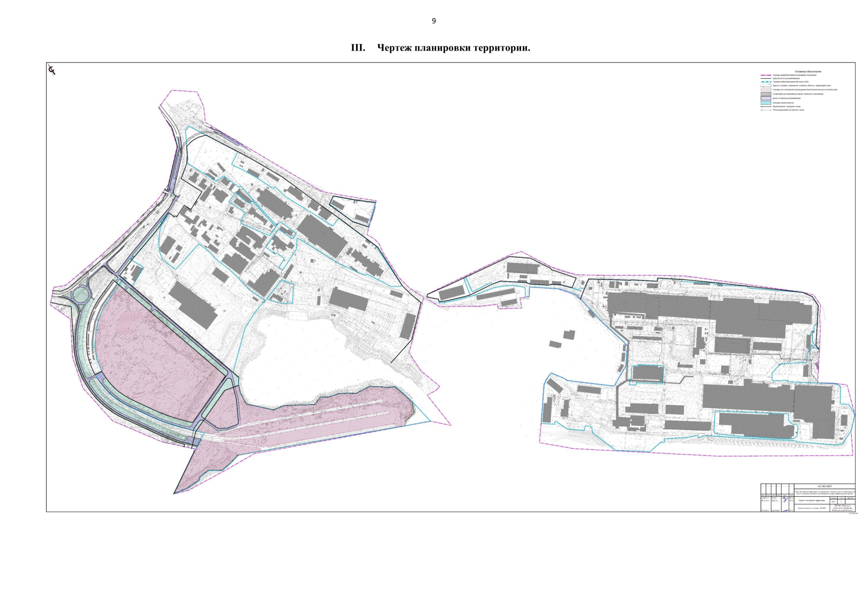
Task: Select the gray existing buildings legend swatch
Action: coord(766,94)
